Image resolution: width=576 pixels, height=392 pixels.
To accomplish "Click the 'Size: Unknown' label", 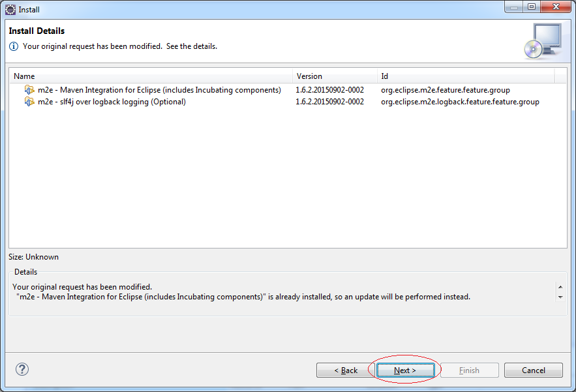I will tap(33, 257).
